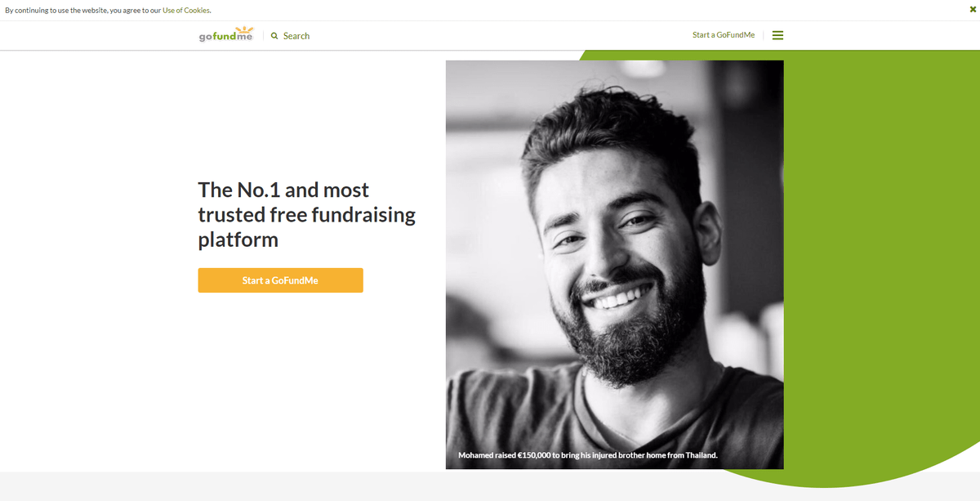Click the cookie notice message text
Viewport: 980px width, 501px height.
pos(108,11)
